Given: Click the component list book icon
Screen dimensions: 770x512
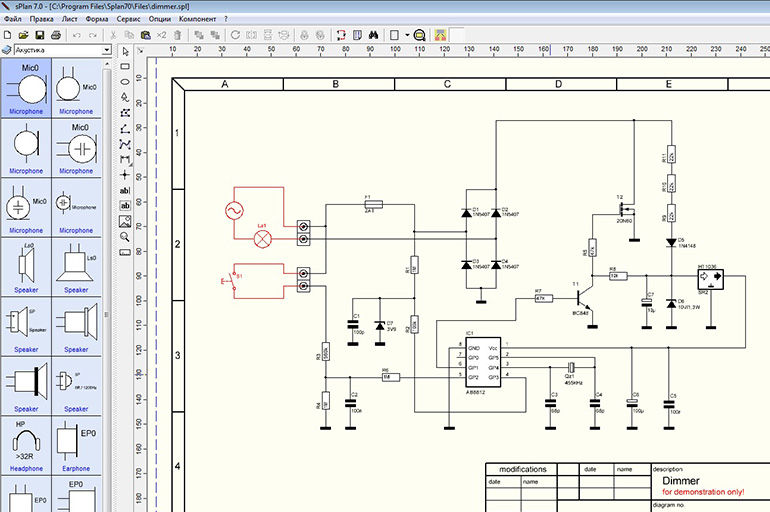Looking at the screenshot, I should pos(358,35).
